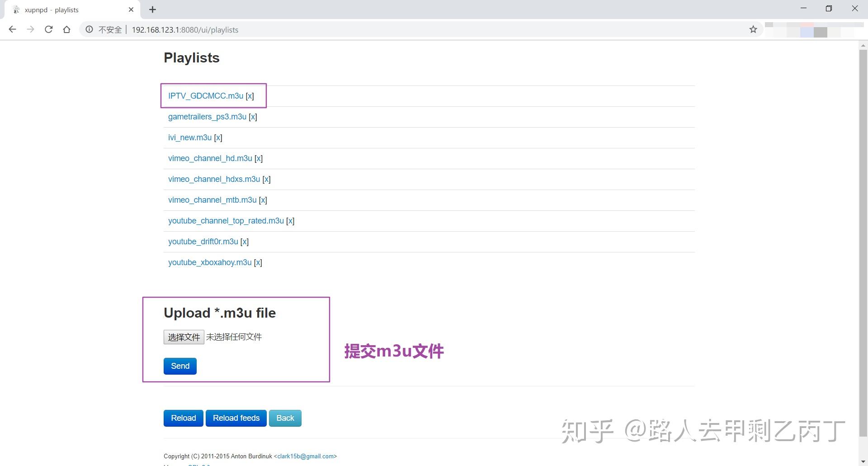Open vimeo_channel_mtb.m3u playlist
868x466 pixels.
coord(212,200)
